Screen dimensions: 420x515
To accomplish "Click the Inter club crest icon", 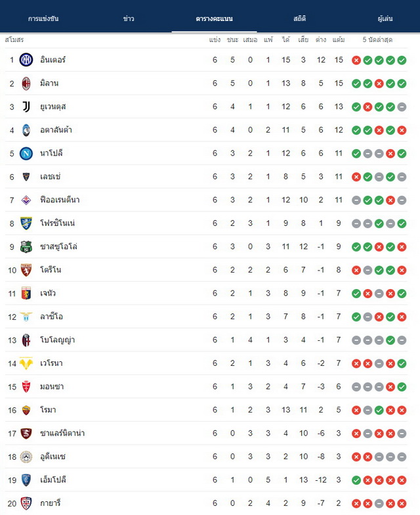I will point(26,60).
